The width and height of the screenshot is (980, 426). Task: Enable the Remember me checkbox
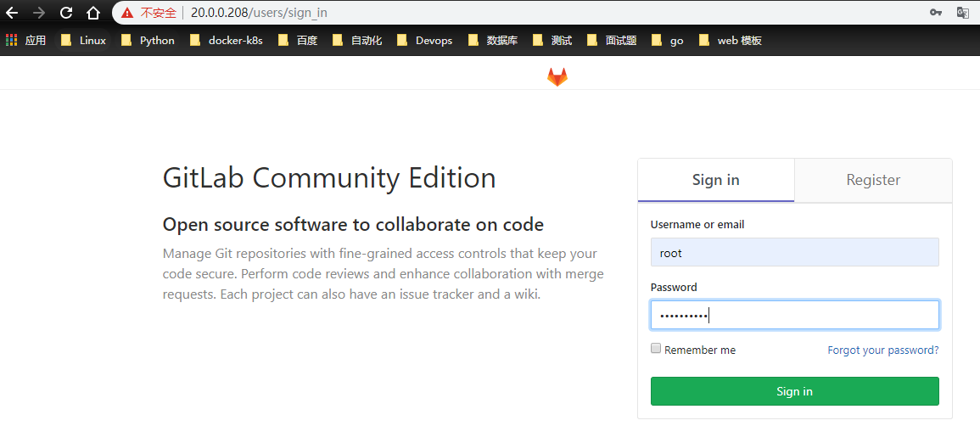(x=656, y=349)
